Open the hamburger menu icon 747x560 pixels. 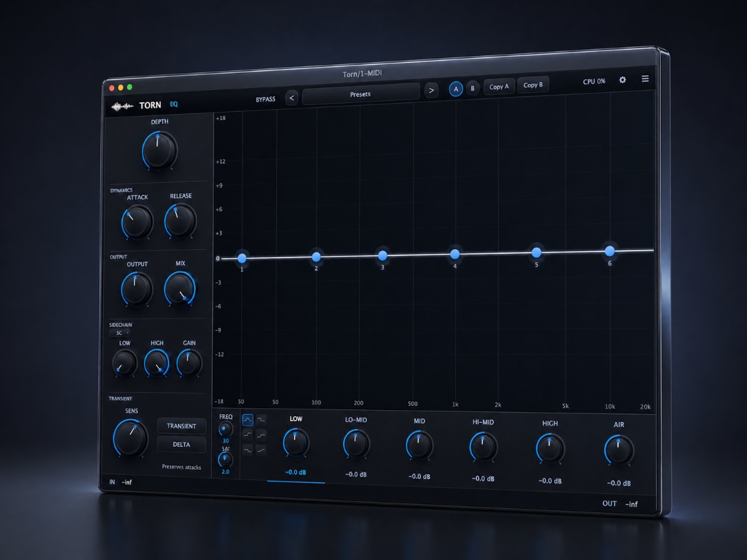tap(645, 79)
